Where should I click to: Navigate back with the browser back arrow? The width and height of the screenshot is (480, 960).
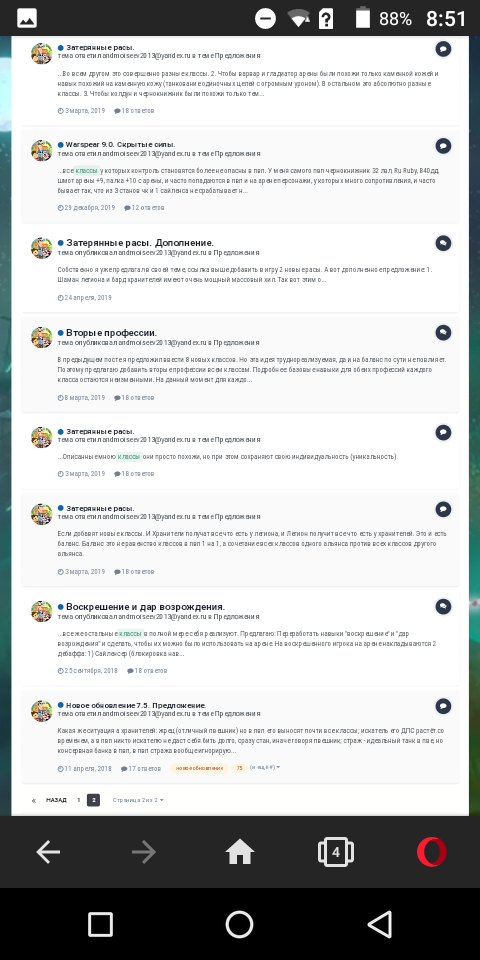pyautogui.click(x=48, y=852)
